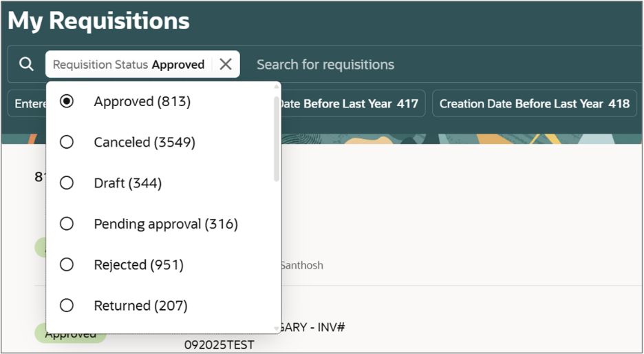Open the Requisition Status Approved filter chip
The height and width of the screenshot is (354, 644).
129,65
